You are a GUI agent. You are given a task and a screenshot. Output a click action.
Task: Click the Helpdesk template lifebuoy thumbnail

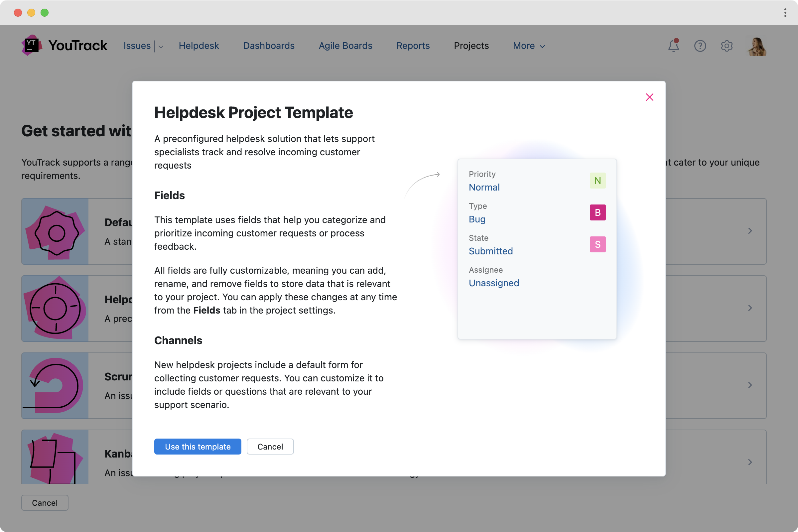[55, 308]
